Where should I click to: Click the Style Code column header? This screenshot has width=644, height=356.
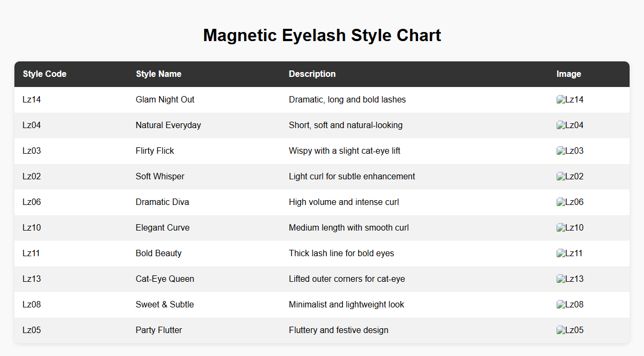point(45,74)
